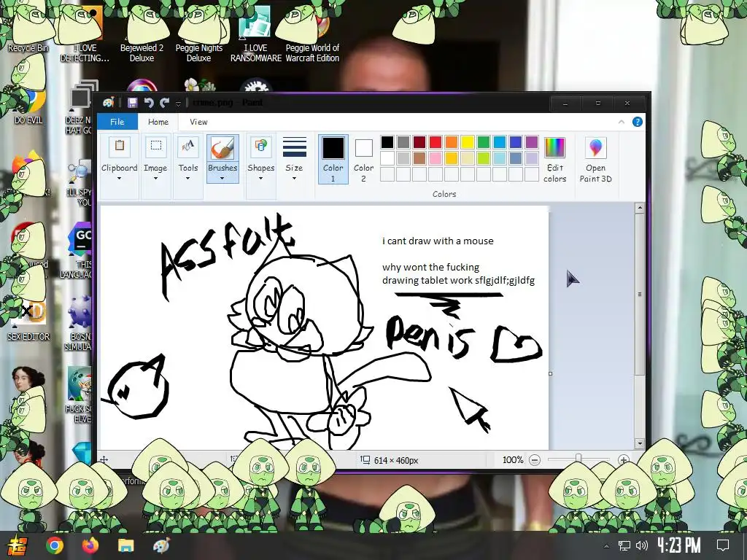Select I LOVE DETECTING desktop icon
Viewport: 747px width, 560px height.
85,34
